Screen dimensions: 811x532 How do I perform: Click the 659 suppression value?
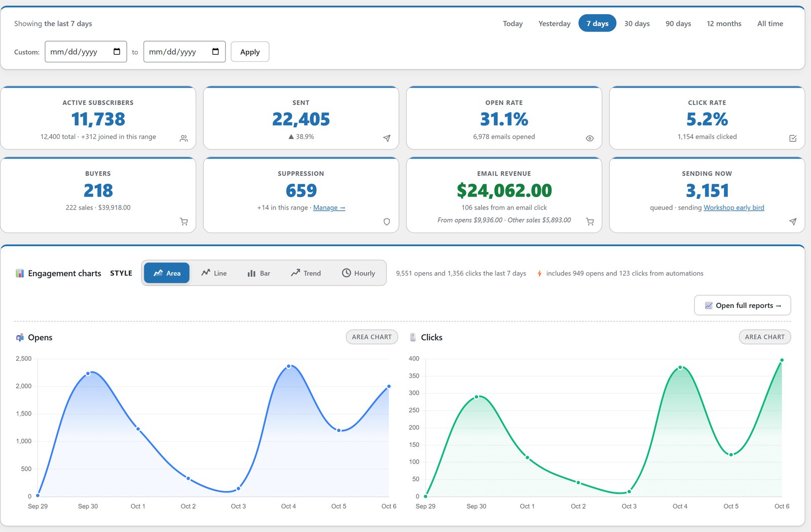(x=301, y=191)
